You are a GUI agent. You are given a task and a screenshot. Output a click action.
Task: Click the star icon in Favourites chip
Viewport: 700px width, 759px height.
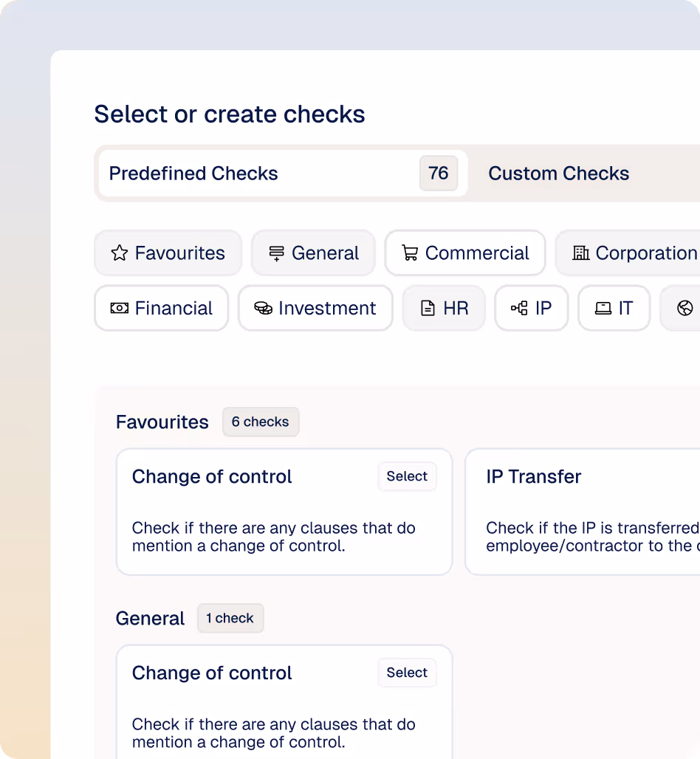tap(120, 253)
